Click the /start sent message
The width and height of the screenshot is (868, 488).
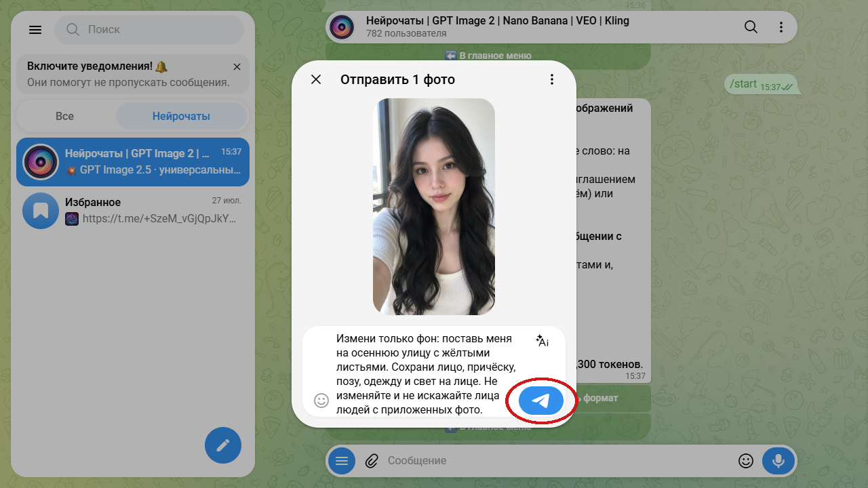[x=759, y=84]
